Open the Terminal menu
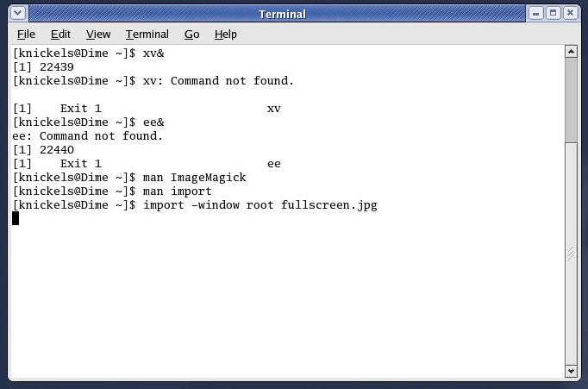 [147, 35]
